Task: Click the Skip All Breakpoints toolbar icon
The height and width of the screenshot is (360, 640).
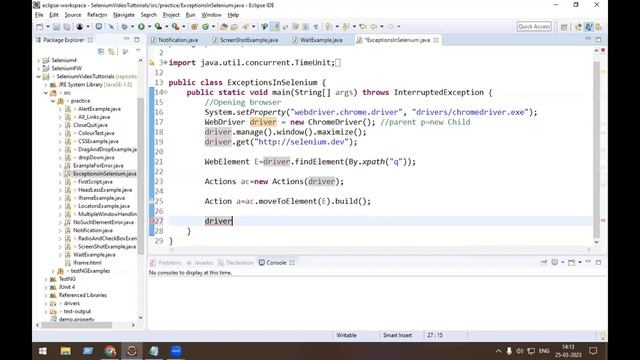Action: click(111, 27)
